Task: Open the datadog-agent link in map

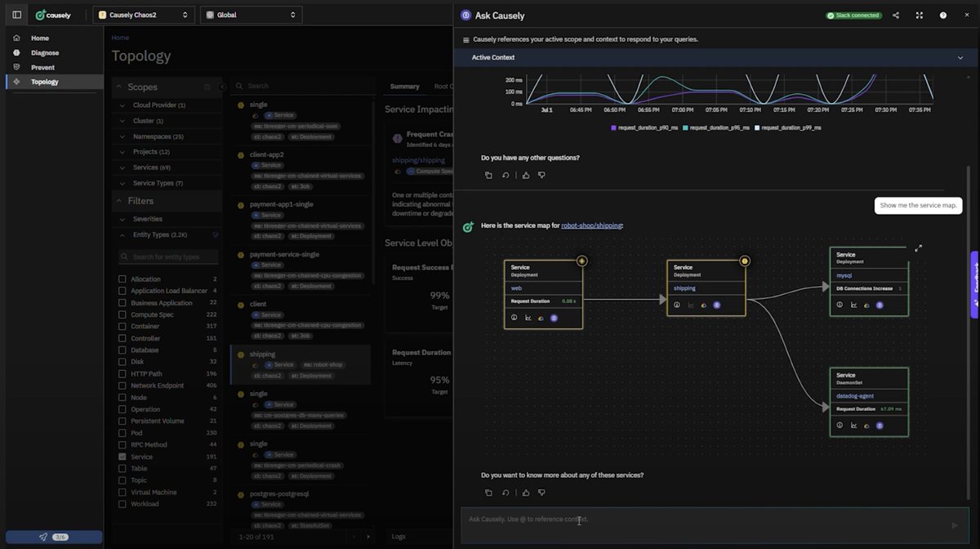Action: coord(855,396)
